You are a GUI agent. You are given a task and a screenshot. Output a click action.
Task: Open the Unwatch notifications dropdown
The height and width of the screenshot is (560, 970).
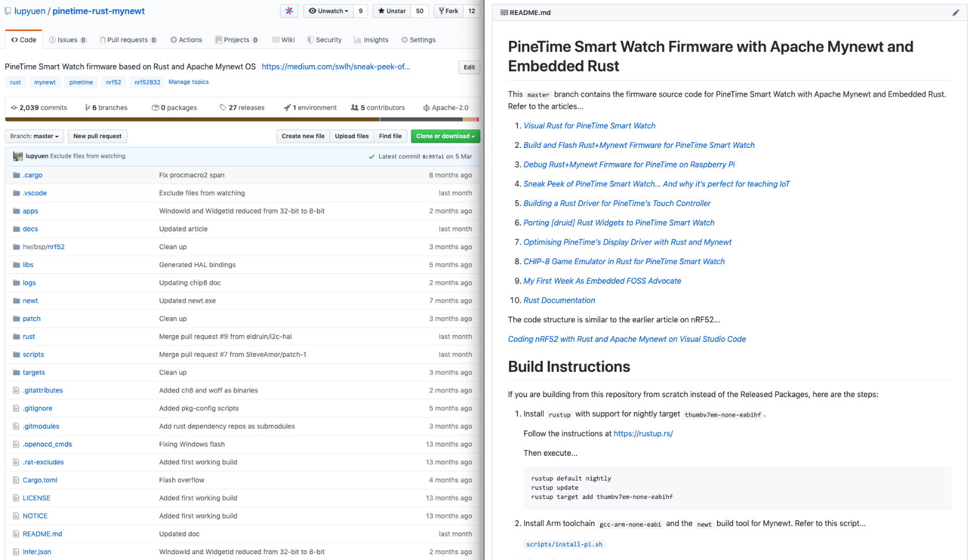point(328,11)
